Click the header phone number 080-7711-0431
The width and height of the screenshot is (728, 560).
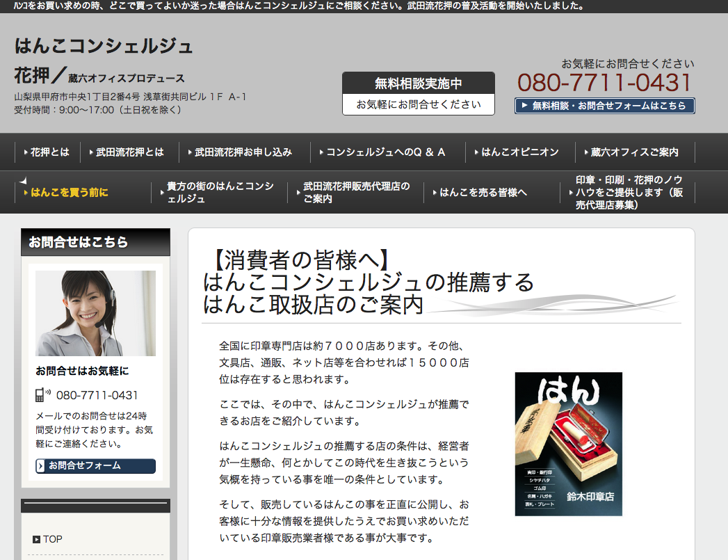pos(604,83)
